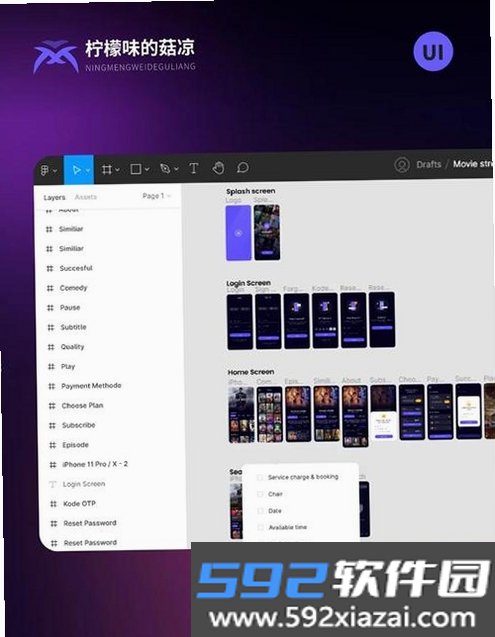
Task: Tick the Chair checkbox
Action: (x=261, y=494)
